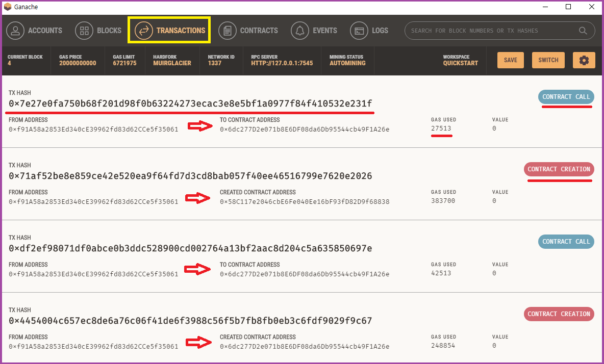Viewport: 604px width, 364px height.
Task: Click the RPC SERVER address HTTP://127.0.0.1:7545
Action: [282, 63]
